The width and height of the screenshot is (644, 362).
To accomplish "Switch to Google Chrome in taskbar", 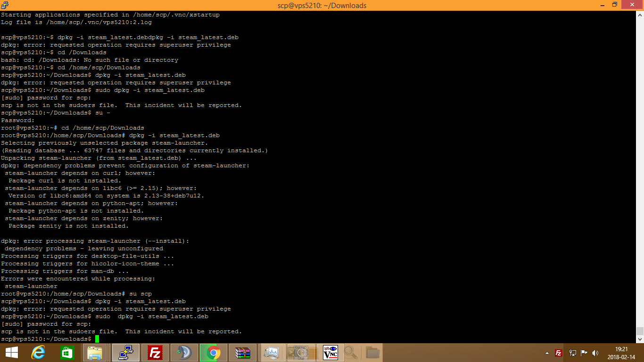I will (213, 353).
